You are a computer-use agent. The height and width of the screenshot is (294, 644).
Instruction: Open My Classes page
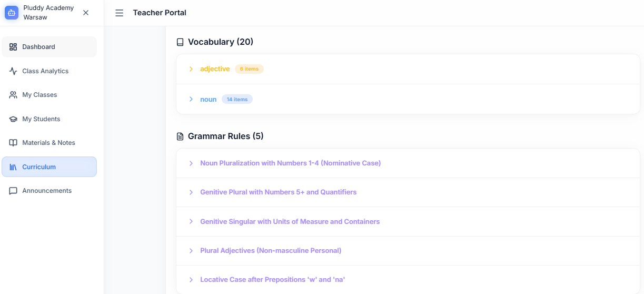click(x=49, y=95)
